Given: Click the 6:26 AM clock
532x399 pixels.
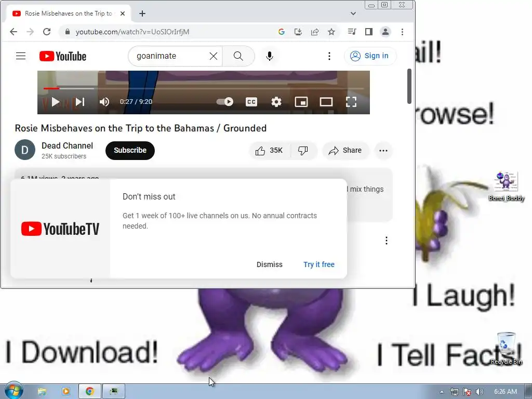Looking at the screenshot, I should pos(506,392).
